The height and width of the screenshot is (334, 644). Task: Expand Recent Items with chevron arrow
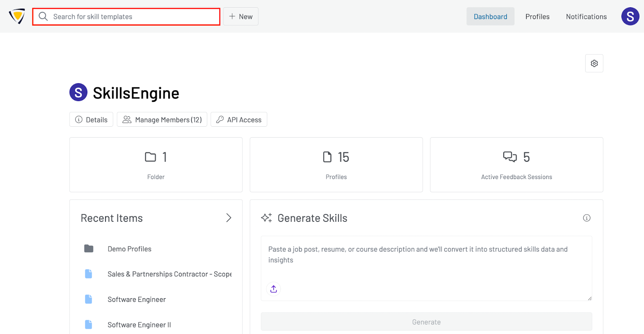[229, 218]
